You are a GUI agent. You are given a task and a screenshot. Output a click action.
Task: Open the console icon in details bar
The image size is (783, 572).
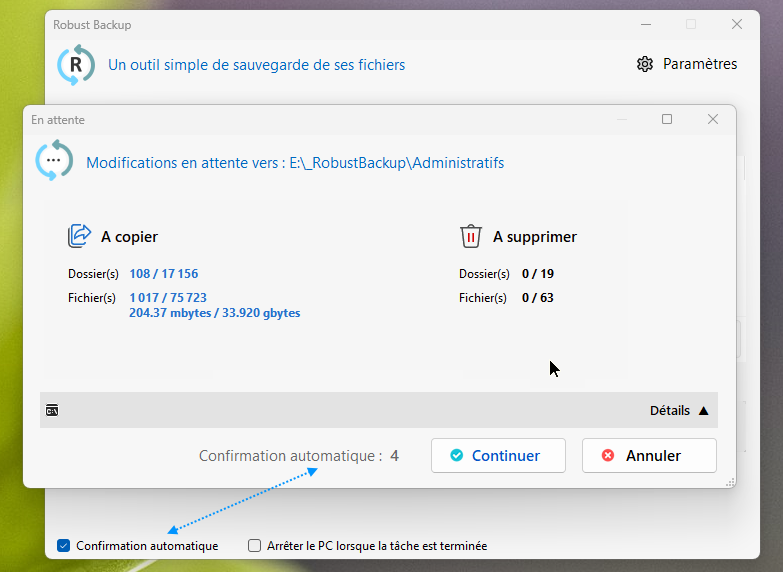tap(52, 410)
